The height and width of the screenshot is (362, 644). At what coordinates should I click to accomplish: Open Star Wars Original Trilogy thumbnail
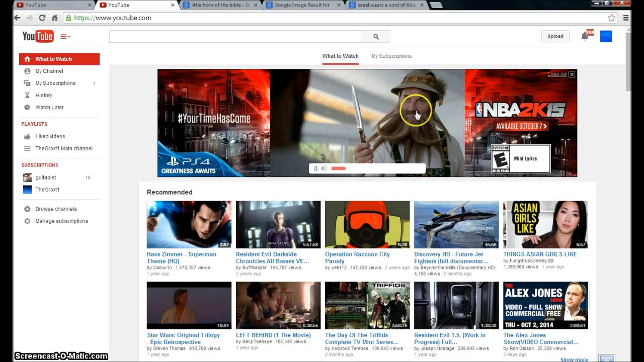point(189,306)
